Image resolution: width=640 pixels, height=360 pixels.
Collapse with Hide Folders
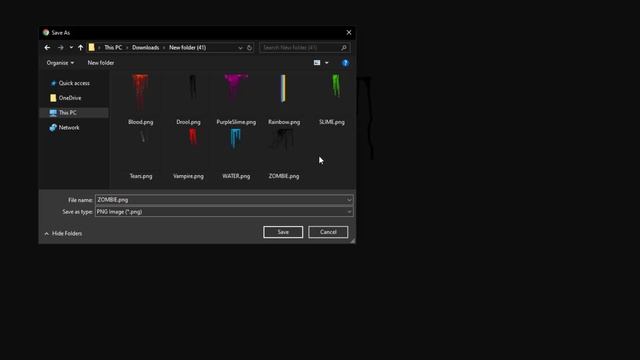click(63, 233)
